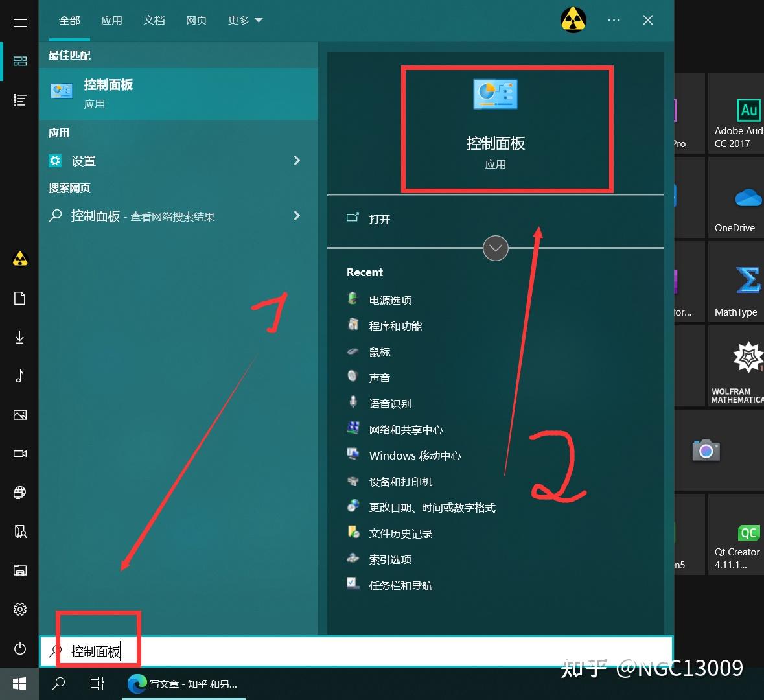Click chevron below 打开 to show more options
This screenshot has width=764, height=700.
pyautogui.click(x=495, y=248)
